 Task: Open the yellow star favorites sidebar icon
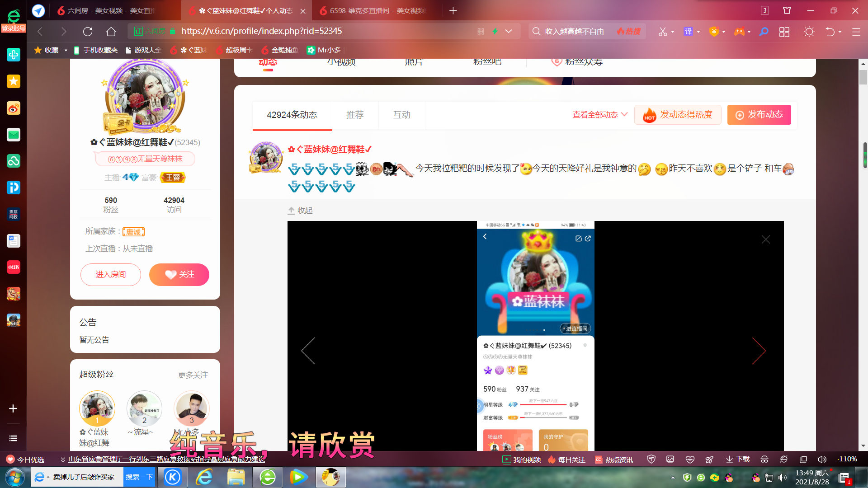click(14, 81)
